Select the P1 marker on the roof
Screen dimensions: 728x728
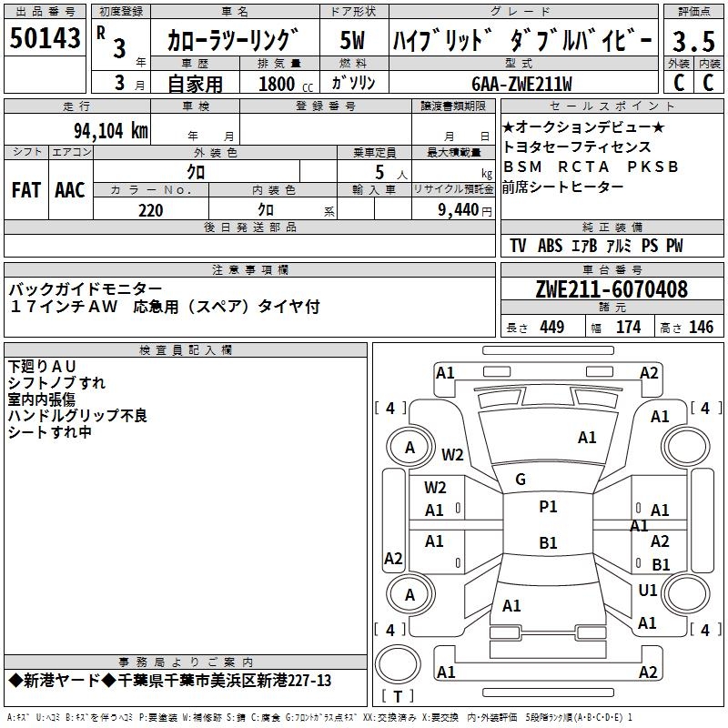click(x=548, y=507)
